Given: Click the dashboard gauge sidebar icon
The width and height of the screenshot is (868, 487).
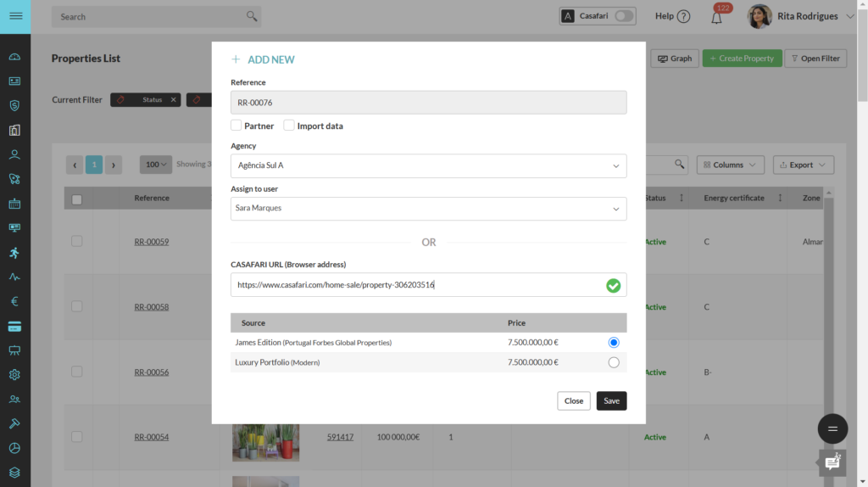Looking at the screenshot, I should (14, 57).
